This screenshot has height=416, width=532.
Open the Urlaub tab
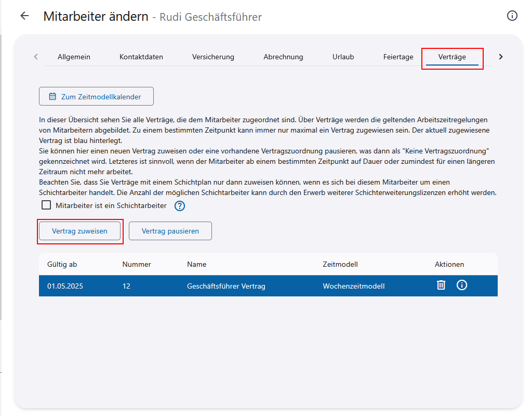click(343, 57)
